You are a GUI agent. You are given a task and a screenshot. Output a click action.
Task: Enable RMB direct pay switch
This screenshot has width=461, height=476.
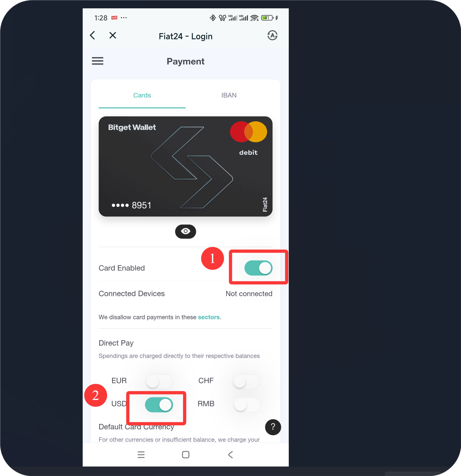click(x=247, y=405)
